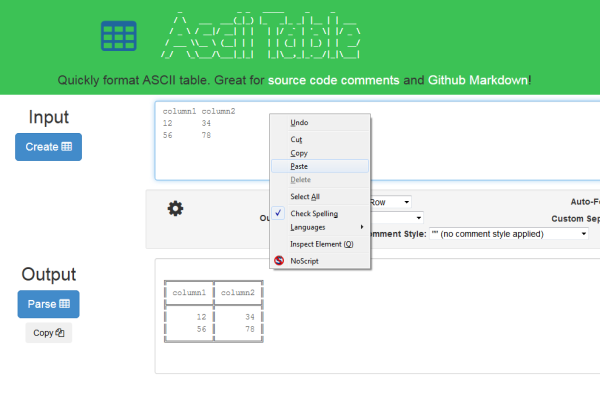Open settings via the gear icon

tap(175, 208)
